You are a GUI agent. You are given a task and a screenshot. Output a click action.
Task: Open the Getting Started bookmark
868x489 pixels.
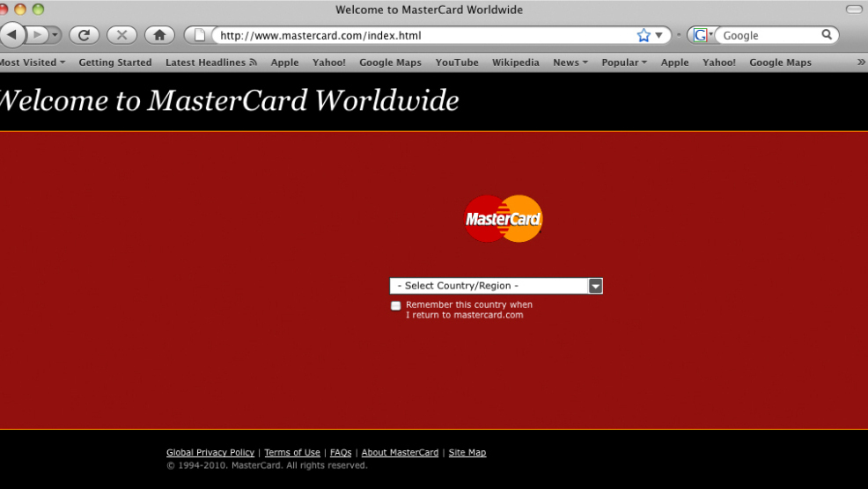pos(115,62)
